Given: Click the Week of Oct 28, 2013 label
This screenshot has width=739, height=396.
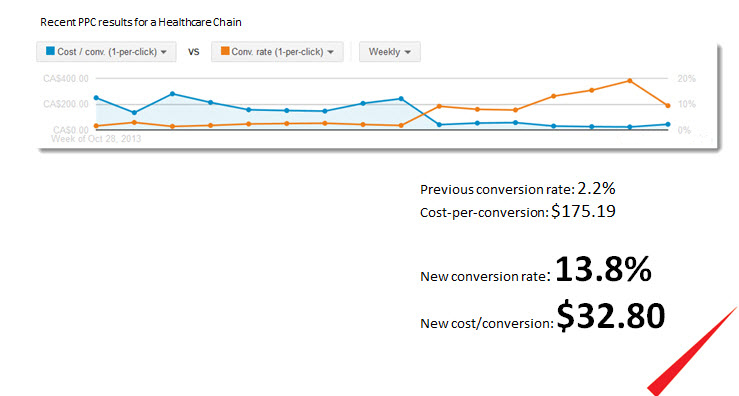Looking at the screenshot, I should pyautogui.click(x=96, y=139).
